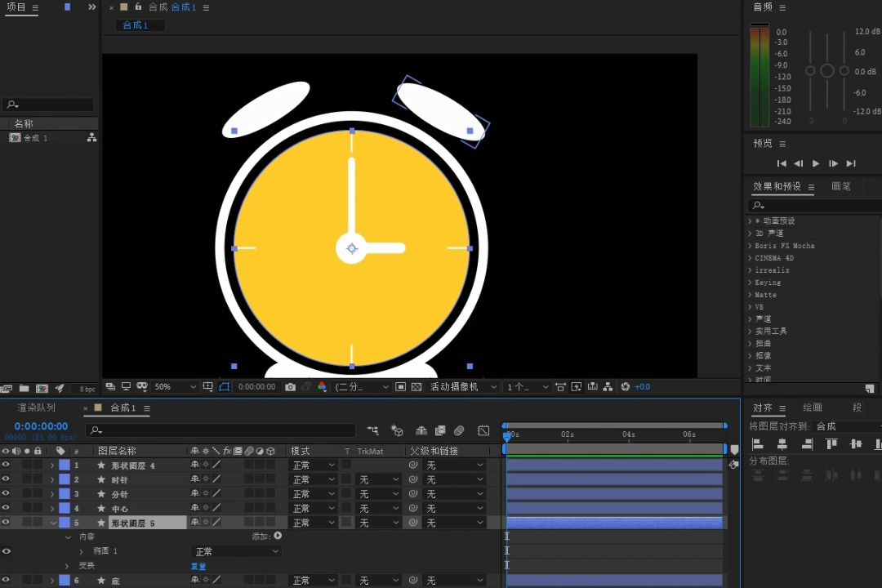Click the align left icon in 对齐 panel

[757, 444]
